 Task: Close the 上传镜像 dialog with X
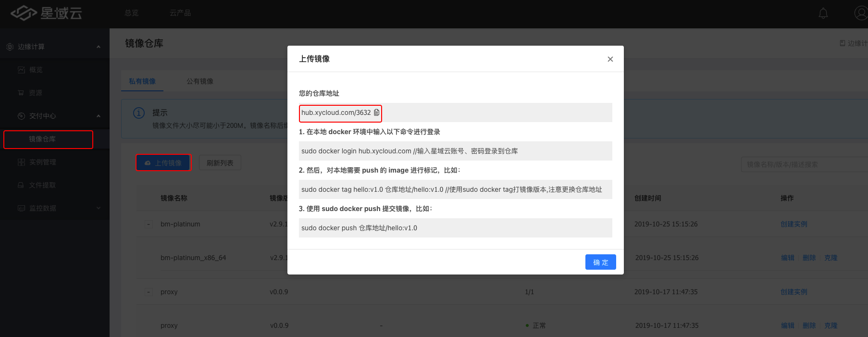click(610, 59)
